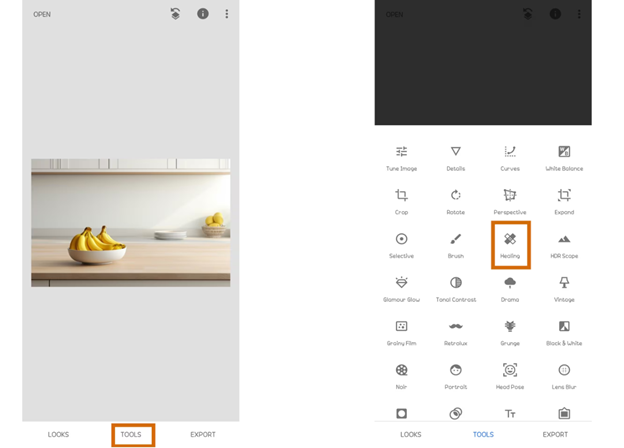624x448 pixels.
Task: Tap TOOLS tab on the left screen
Action: pyautogui.click(x=131, y=435)
